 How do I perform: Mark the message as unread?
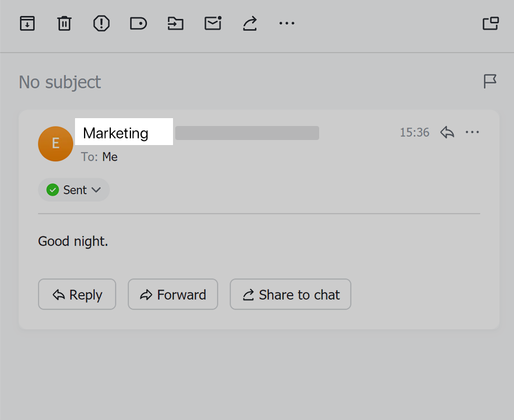pyautogui.click(x=212, y=24)
